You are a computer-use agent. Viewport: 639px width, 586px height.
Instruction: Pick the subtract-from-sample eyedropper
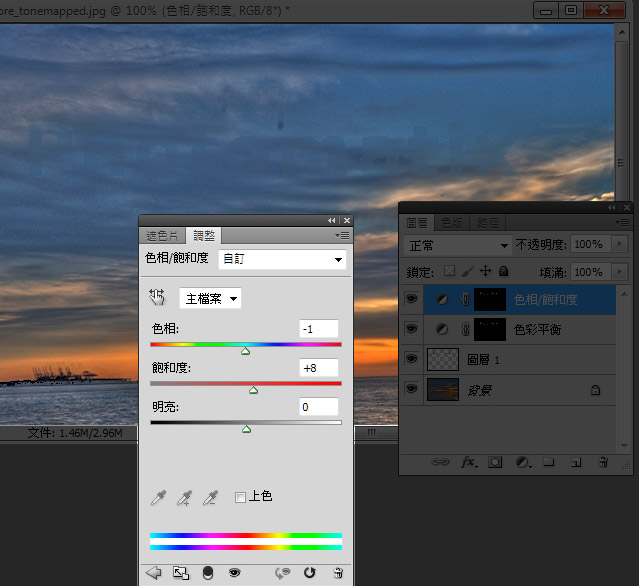point(211,498)
